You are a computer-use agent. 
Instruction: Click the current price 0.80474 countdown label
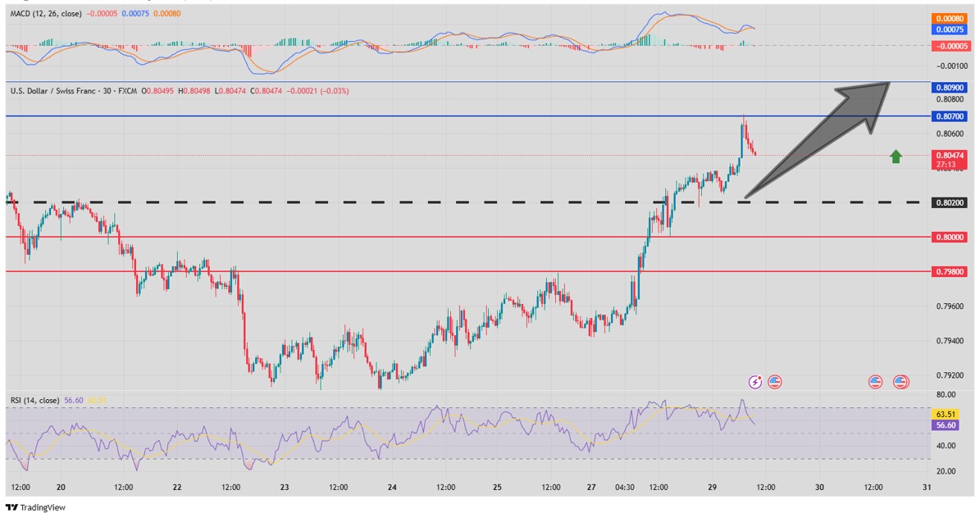(x=950, y=160)
